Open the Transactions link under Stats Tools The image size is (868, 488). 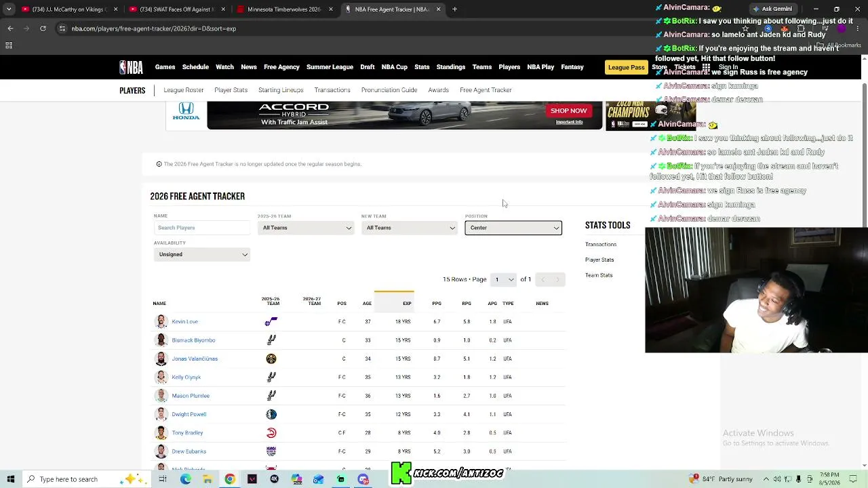[601, 244]
